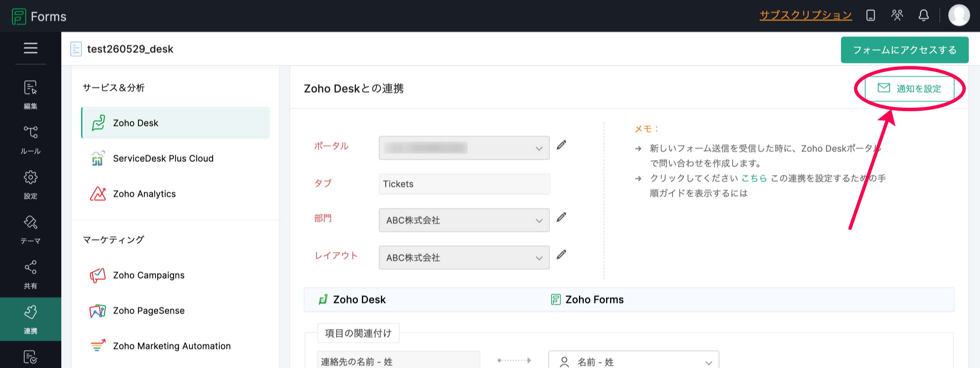Click the 通知を設定 button
The height and width of the screenshot is (368, 980).
tap(909, 89)
